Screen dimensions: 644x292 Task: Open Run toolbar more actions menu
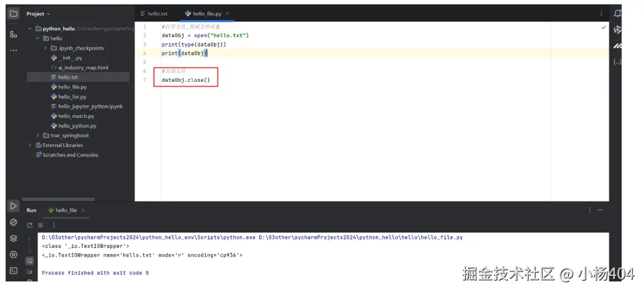click(x=53, y=225)
